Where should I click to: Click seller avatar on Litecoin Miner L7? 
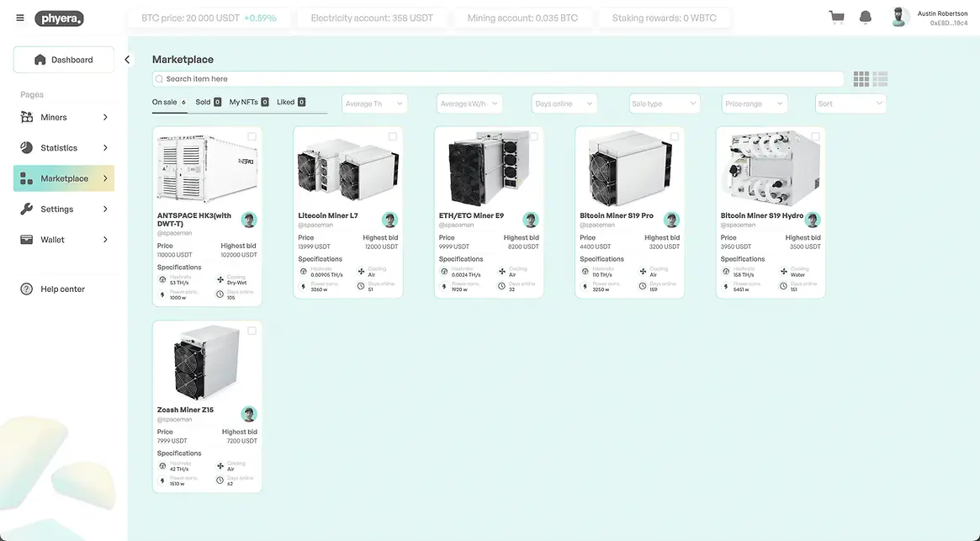pos(389,220)
